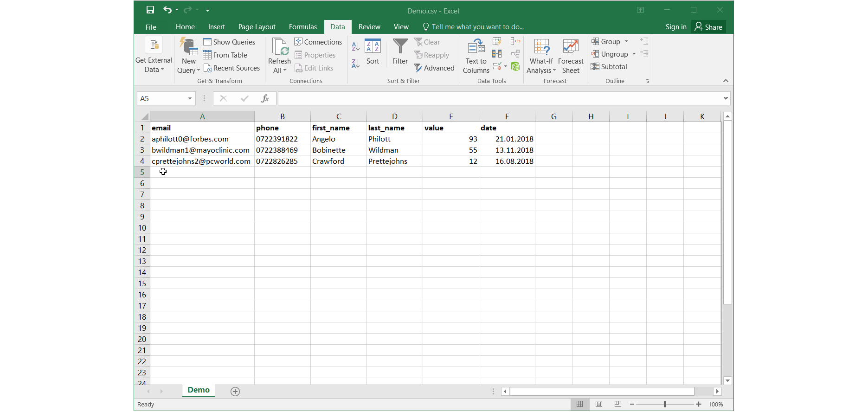868x412 pixels.
Task: Switch to Page Break Preview view
Action: pyautogui.click(x=617, y=404)
